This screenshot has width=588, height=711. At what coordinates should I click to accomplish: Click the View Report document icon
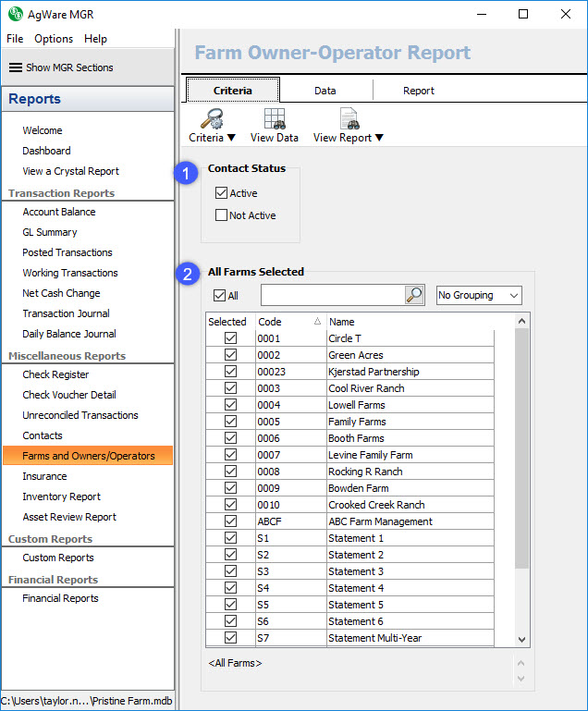349,118
